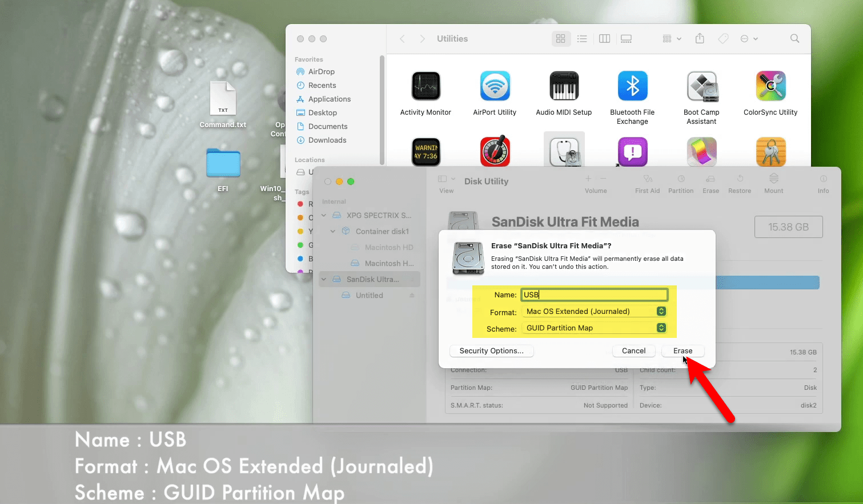Collapse XPG SPECTRIX disk in sidebar
The width and height of the screenshot is (863, 504).
click(x=324, y=215)
